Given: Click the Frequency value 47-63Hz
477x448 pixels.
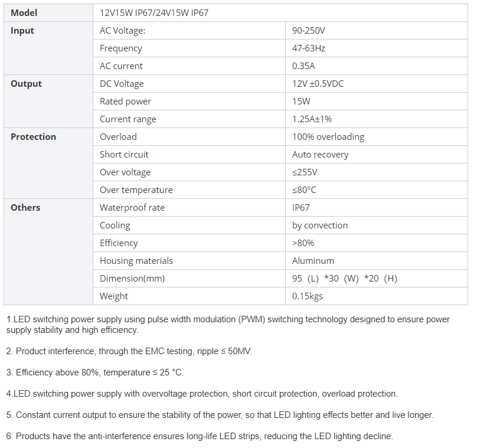Looking at the screenshot, I should pyautogui.click(x=309, y=48).
